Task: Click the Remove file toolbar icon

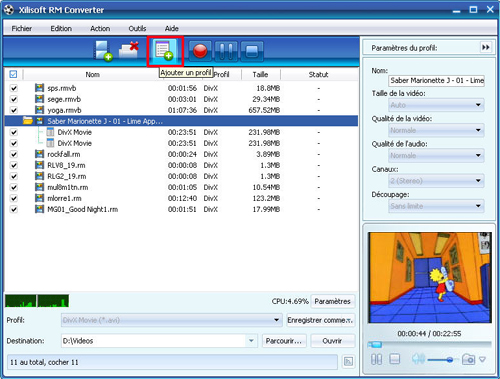Action: point(129,51)
